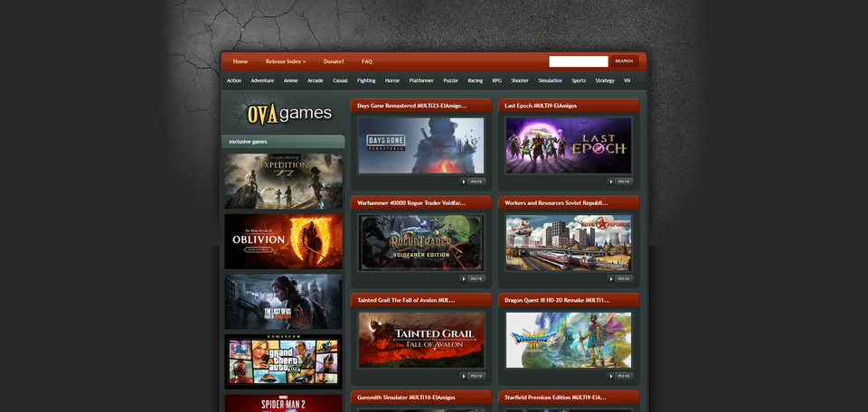
Task: Click the Dragon Quest III cover image
Action: (x=569, y=340)
